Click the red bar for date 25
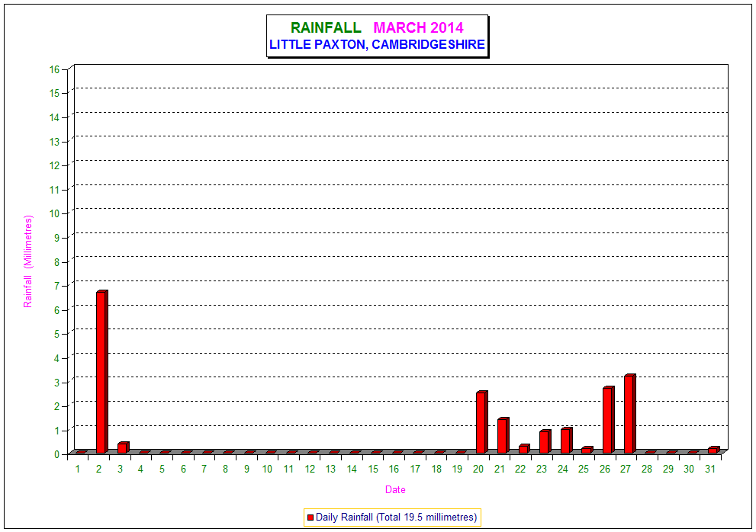Viewport: 756px width, 532px height. point(587,450)
